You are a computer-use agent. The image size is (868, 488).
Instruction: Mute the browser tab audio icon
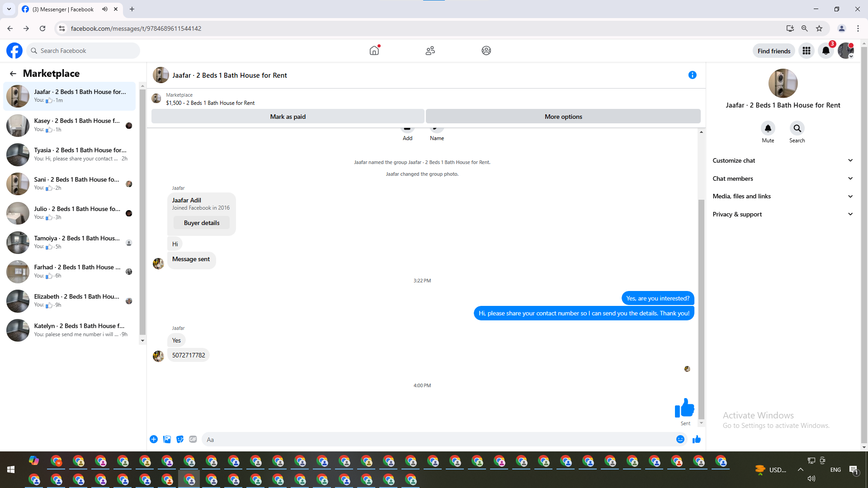105,9
